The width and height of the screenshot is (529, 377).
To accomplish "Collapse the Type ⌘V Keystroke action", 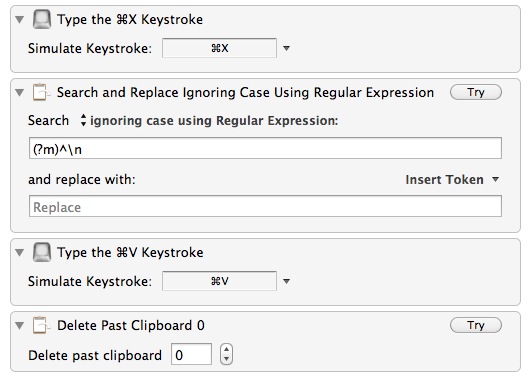I will click(x=20, y=252).
